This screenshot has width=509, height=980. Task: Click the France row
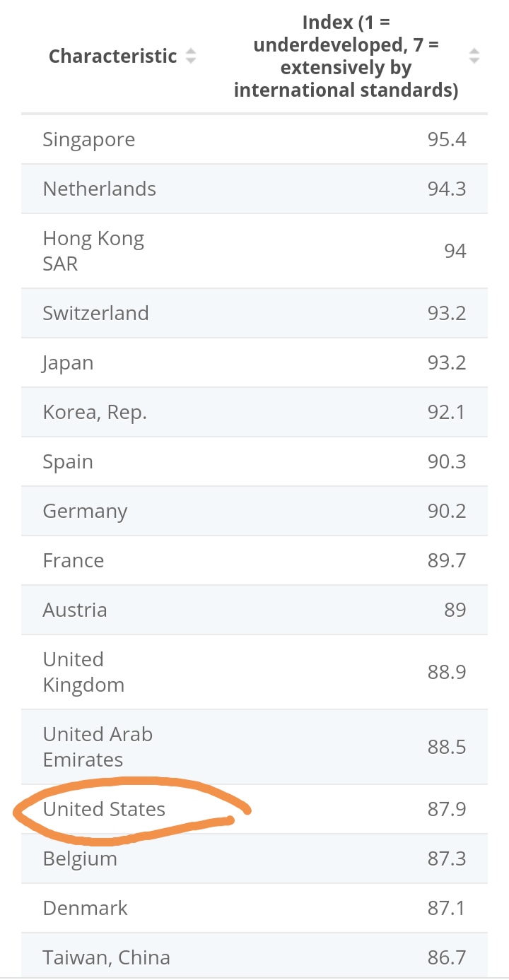pyautogui.click(x=255, y=560)
